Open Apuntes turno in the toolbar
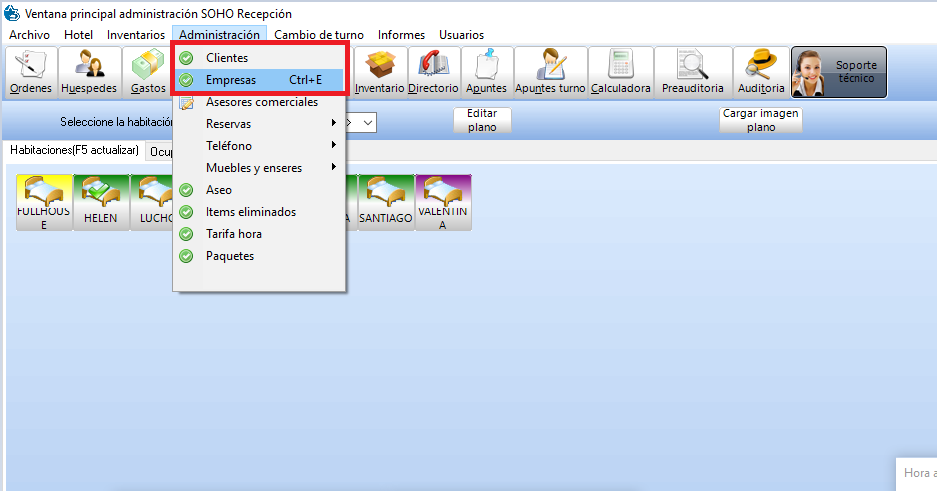This screenshot has height=491, width=937. click(550, 72)
